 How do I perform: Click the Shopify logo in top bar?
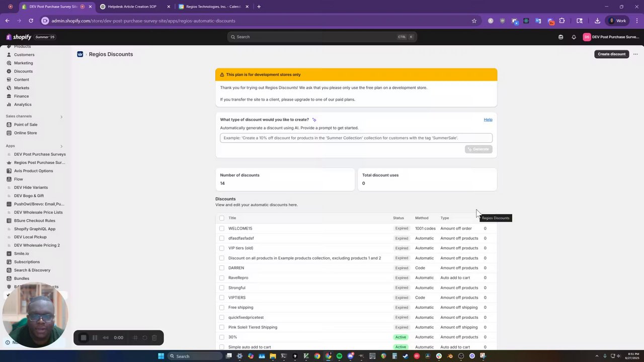[19, 37]
